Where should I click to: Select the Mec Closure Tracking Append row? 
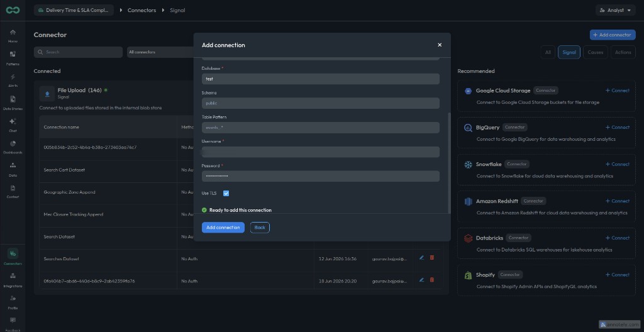108,214
